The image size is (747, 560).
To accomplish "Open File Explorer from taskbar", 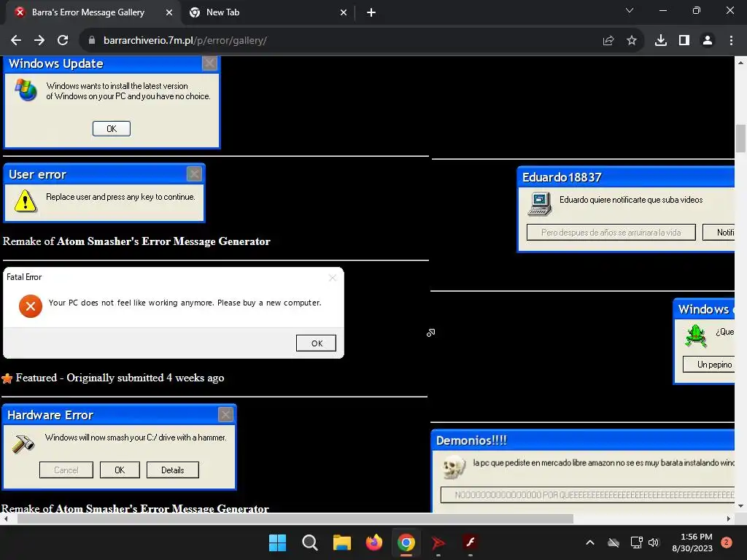I will [341, 542].
